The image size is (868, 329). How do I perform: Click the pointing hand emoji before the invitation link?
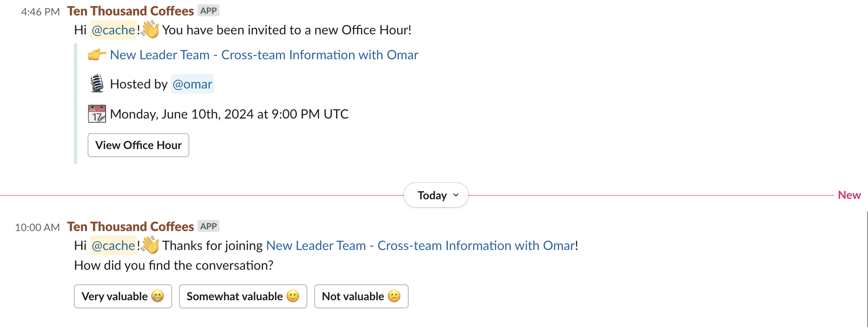[97, 55]
